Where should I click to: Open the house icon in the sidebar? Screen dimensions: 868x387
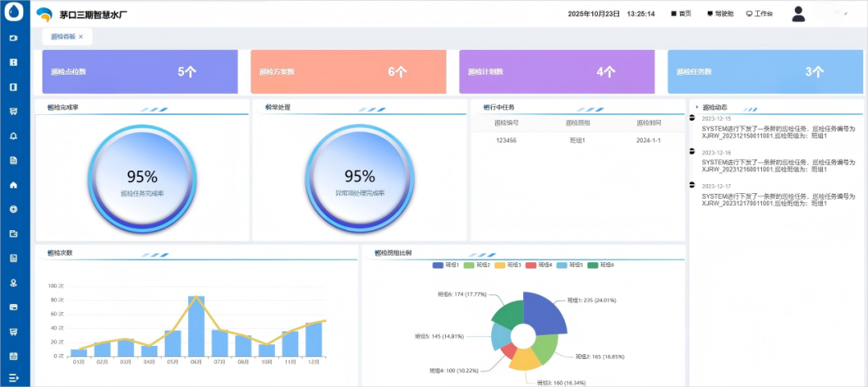14,184
